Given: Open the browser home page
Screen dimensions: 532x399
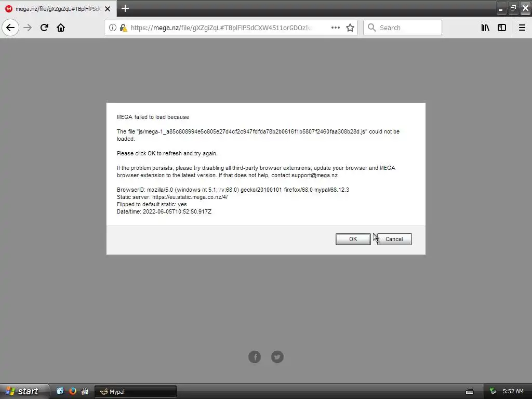Looking at the screenshot, I should 61,28.
